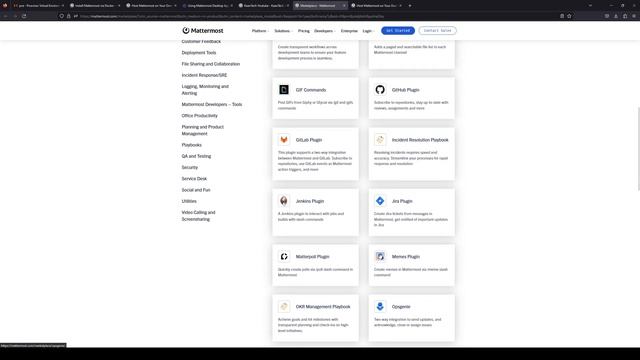The height and width of the screenshot is (360, 640).
Task: Open the browser extensions icon
Action: 625,16
